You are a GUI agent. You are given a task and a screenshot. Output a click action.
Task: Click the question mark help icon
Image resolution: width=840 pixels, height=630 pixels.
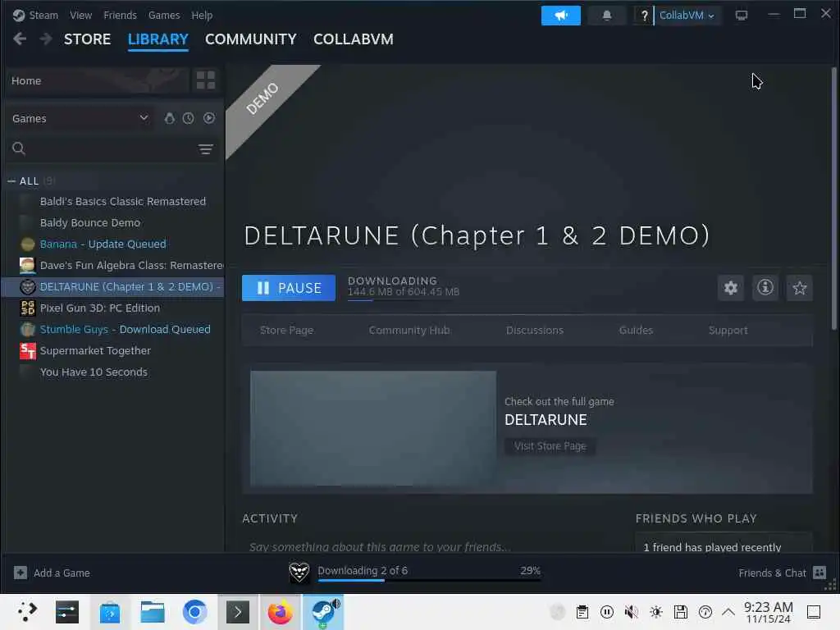pyautogui.click(x=644, y=16)
